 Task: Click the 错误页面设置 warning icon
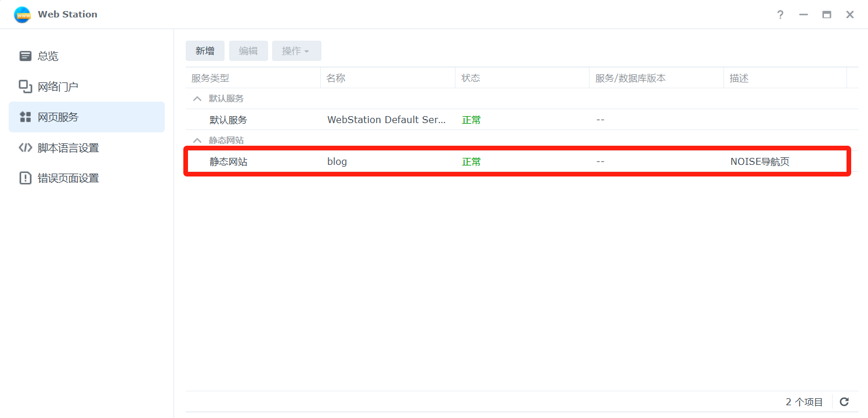click(26, 178)
